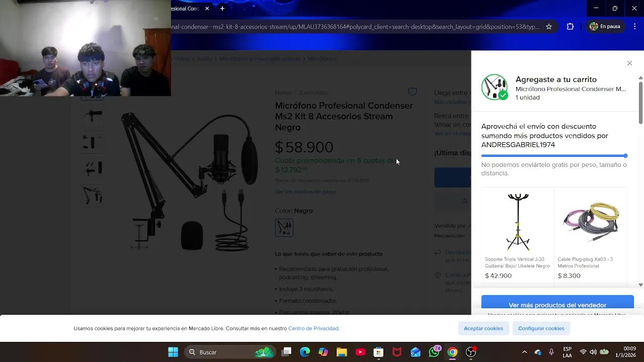This screenshot has height=362, width=644.
Task: Open OBS Studio from the taskbar
Action: click(471, 352)
